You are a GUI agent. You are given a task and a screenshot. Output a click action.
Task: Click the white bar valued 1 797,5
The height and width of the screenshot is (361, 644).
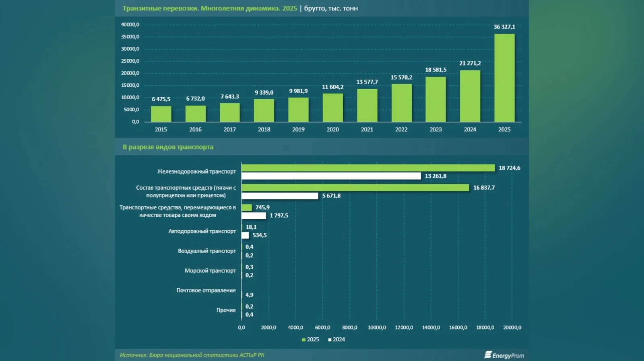254,215
